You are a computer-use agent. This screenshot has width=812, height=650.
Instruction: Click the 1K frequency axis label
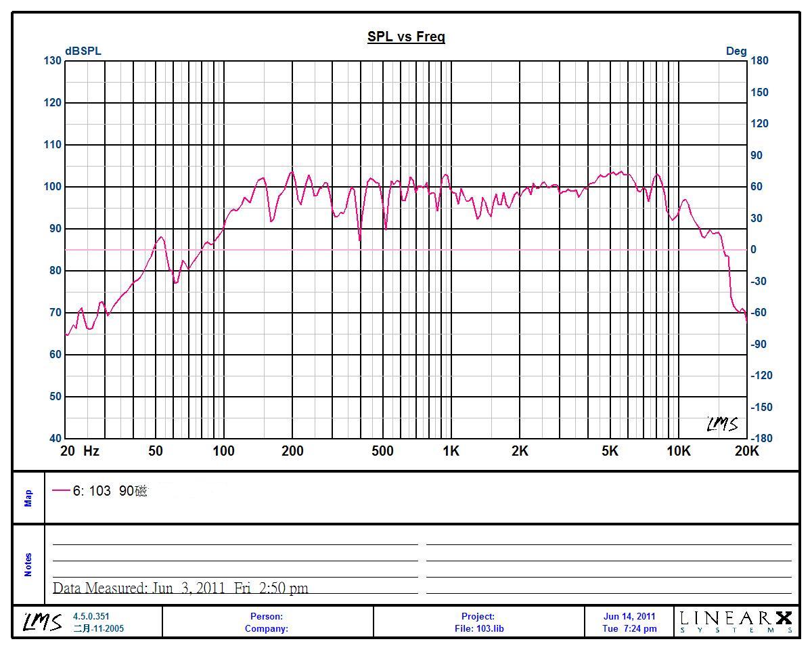(451, 452)
